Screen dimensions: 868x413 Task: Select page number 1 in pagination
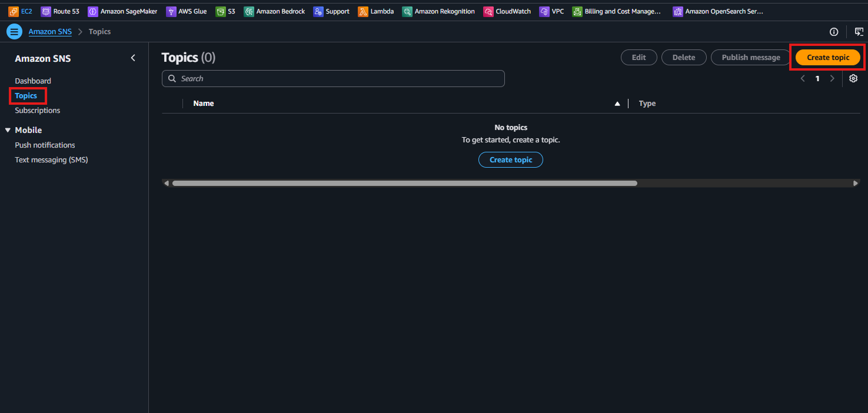point(817,78)
